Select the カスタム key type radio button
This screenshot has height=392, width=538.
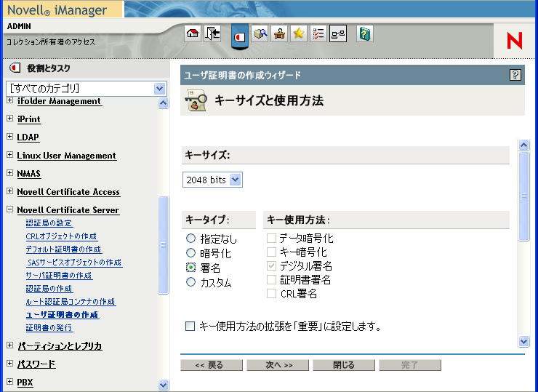tap(190, 281)
